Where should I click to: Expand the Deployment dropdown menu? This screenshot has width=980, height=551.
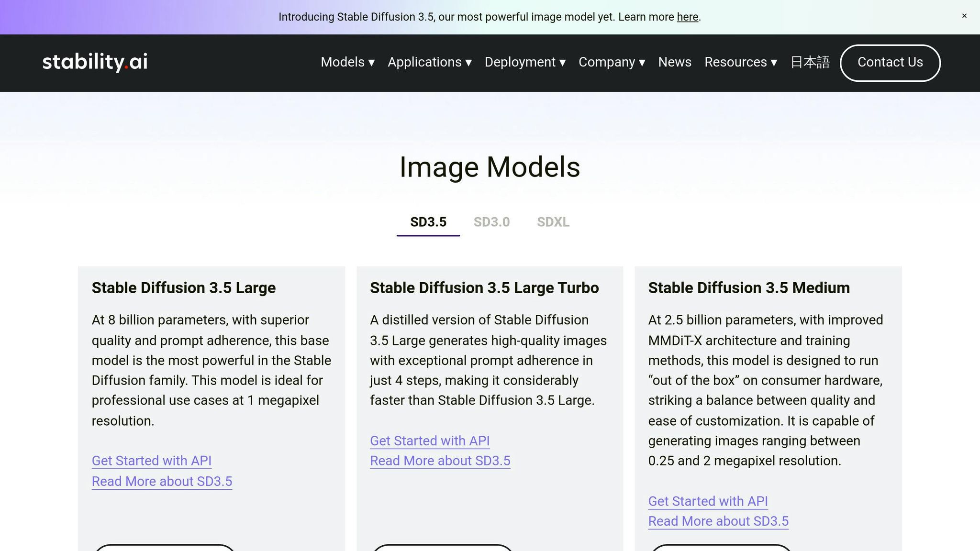(x=525, y=62)
